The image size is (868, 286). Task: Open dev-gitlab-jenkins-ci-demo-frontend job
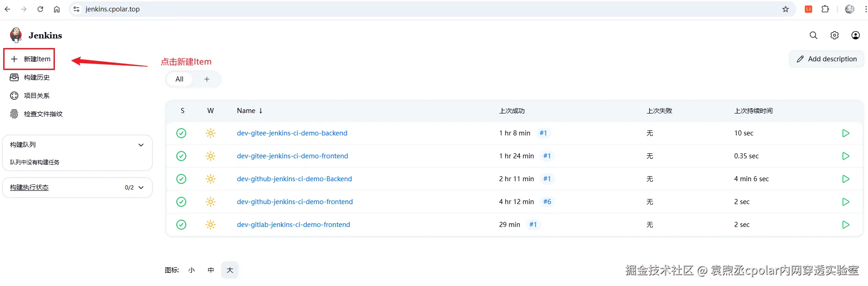tap(293, 225)
